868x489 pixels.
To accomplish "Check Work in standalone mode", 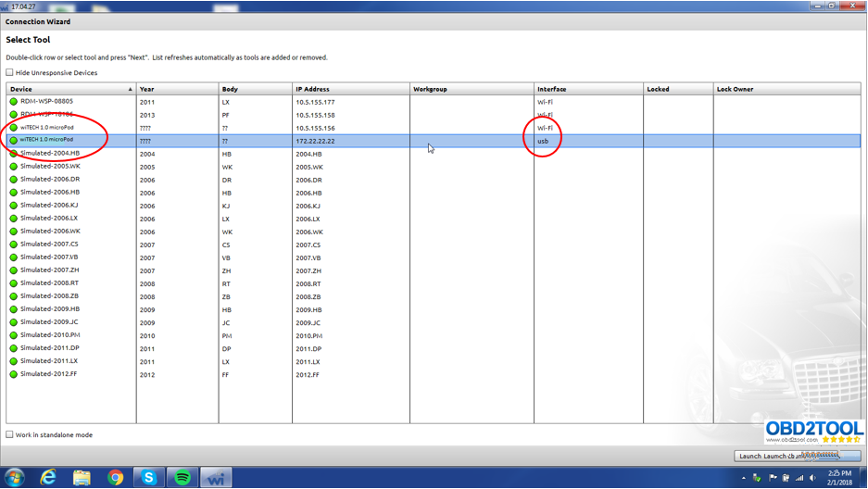I will tap(9, 434).
